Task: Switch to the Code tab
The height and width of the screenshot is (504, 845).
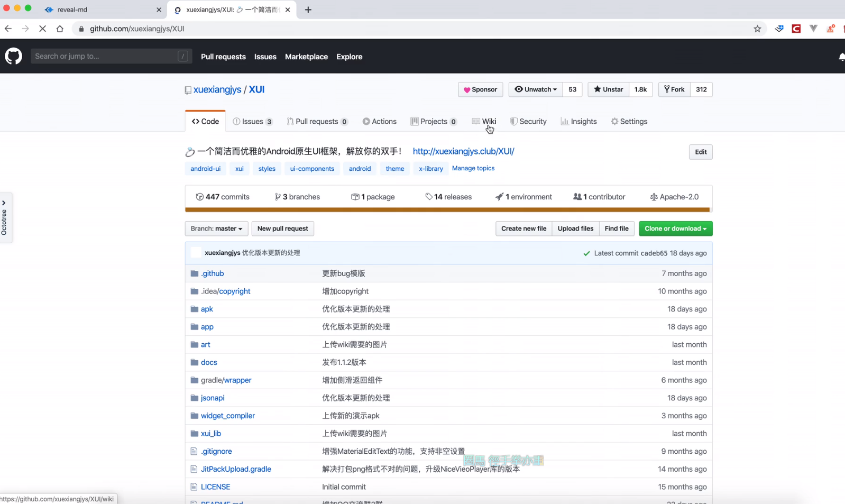Action: point(205,121)
